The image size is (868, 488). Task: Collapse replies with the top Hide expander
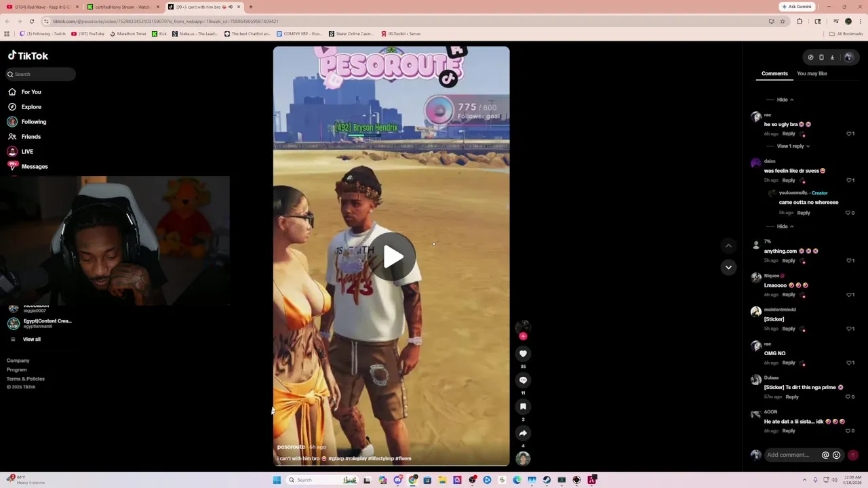(x=785, y=100)
